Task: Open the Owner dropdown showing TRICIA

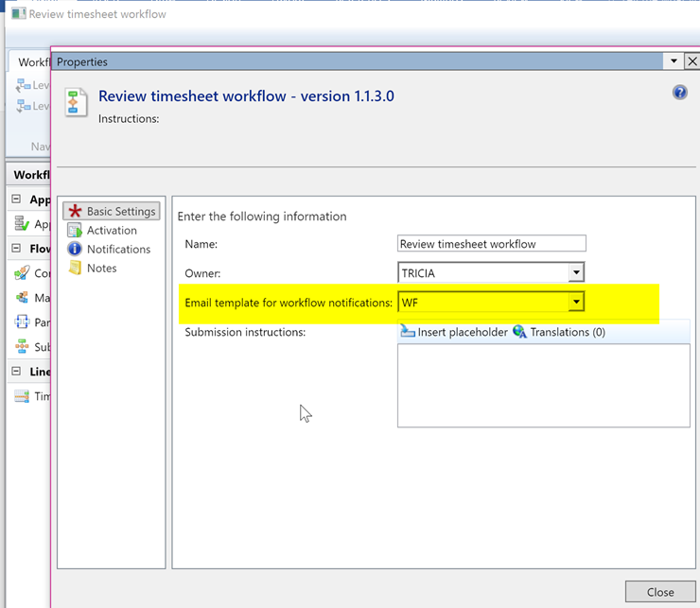Action: pos(576,273)
